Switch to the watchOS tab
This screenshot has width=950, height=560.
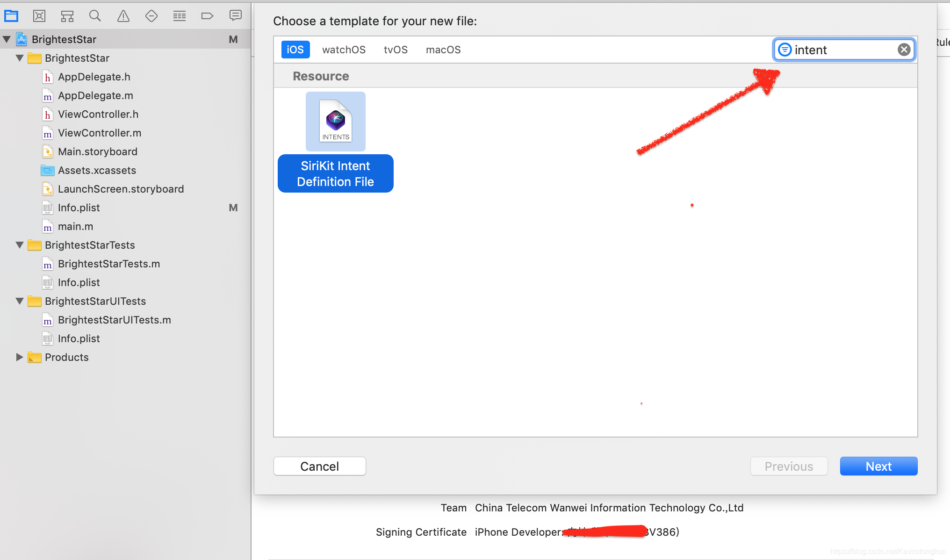344,50
